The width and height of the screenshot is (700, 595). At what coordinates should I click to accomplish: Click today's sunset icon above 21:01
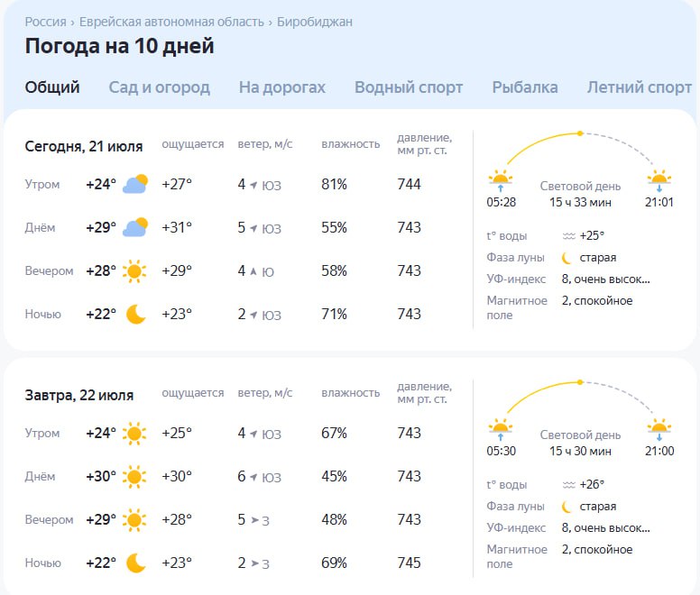pos(659,180)
